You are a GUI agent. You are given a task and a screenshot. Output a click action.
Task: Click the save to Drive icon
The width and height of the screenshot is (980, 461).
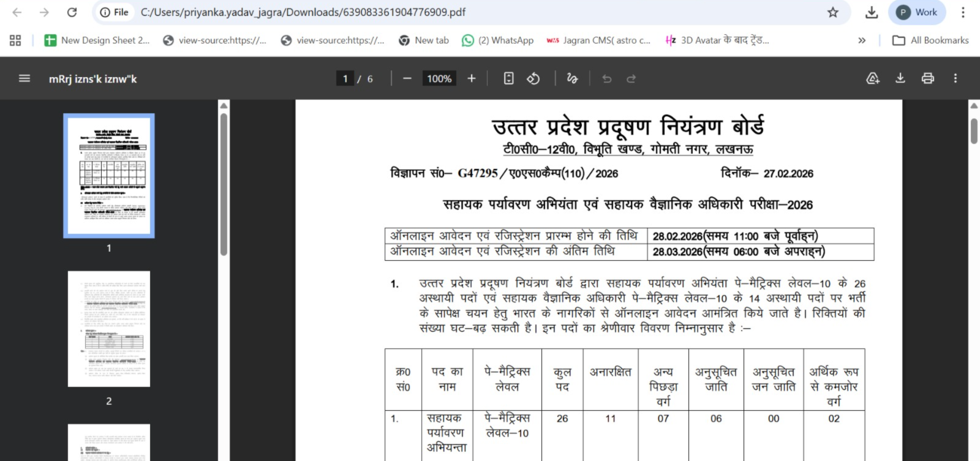873,78
